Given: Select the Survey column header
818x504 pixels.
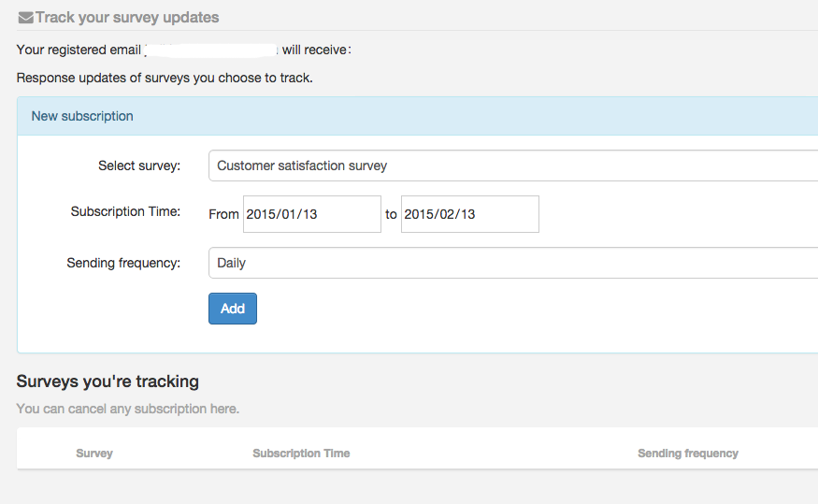Looking at the screenshot, I should [94, 454].
